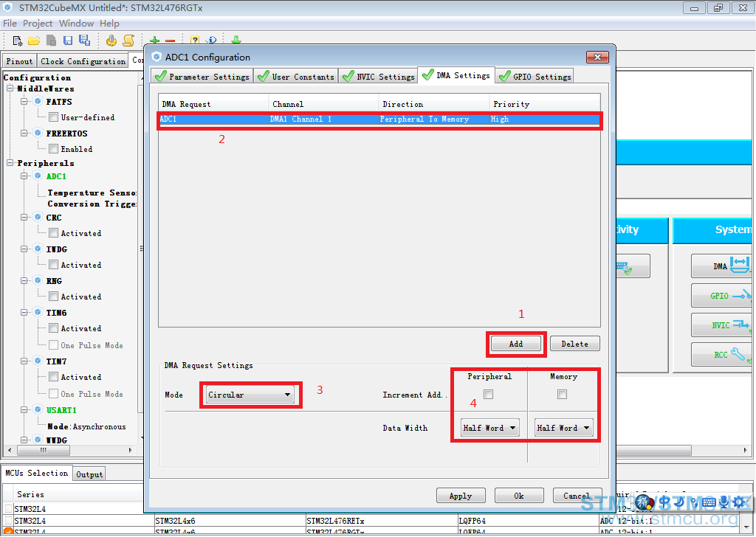This screenshot has height=537, width=756.
Task: Click the STM32L476RETx cell in MCU list
Action: 381,521
